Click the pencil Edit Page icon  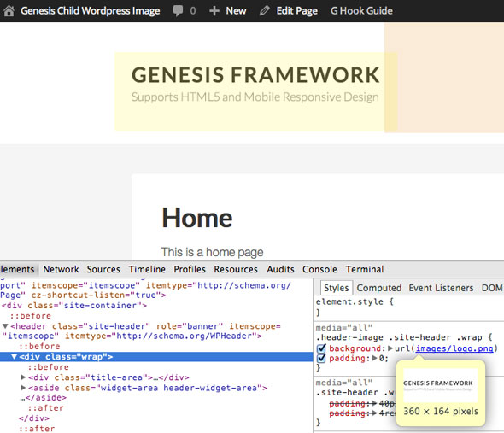[264, 10]
